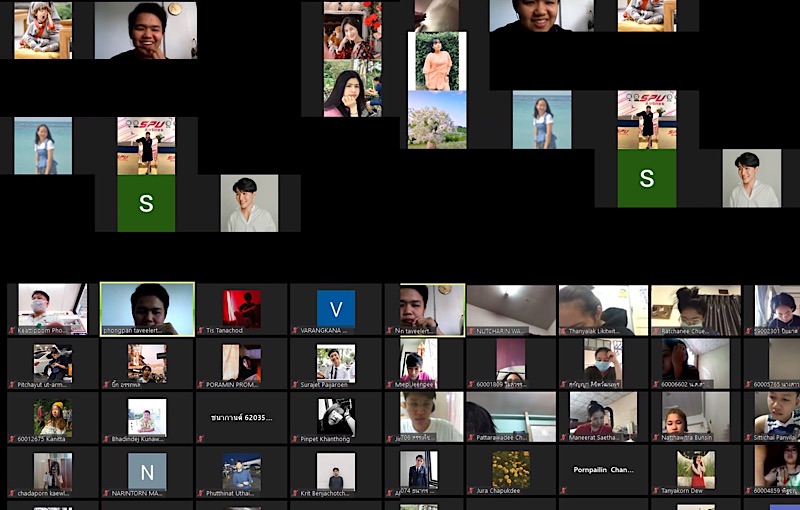Click the blue V avatar of VARANGKANA

[336, 309]
